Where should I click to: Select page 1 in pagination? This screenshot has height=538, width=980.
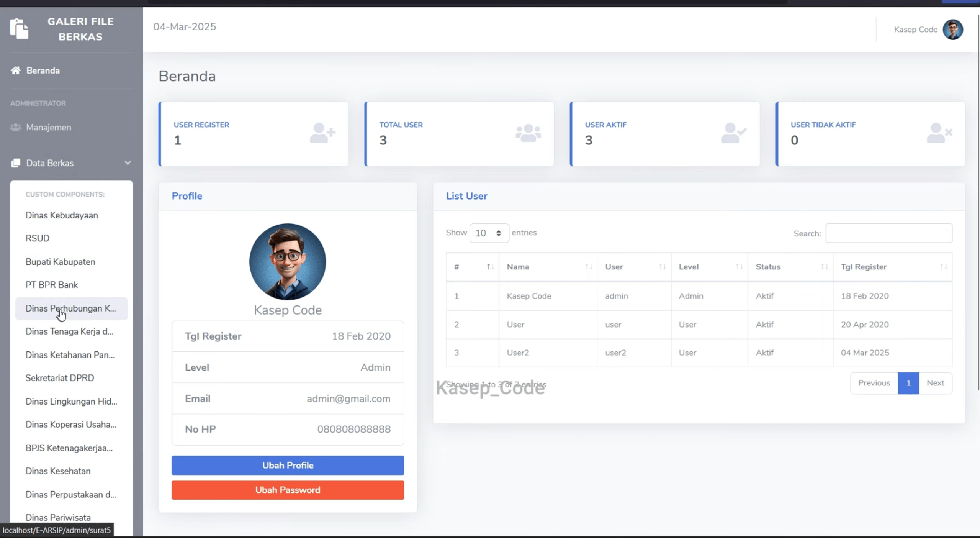point(908,383)
